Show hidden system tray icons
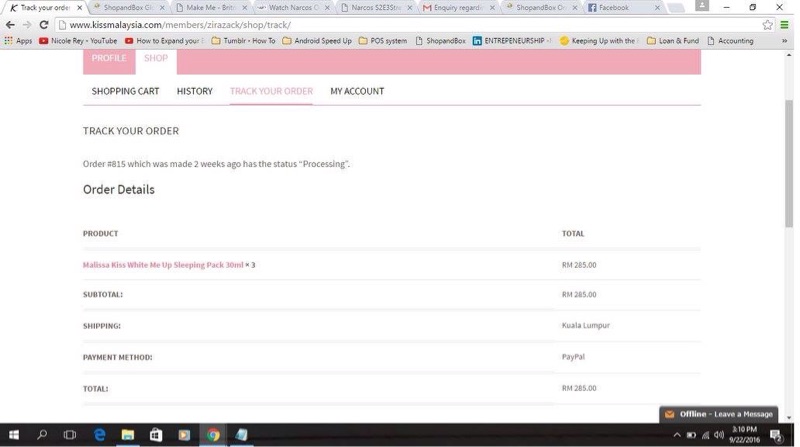This screenshot has width=800, height=447. pos(677,435)
